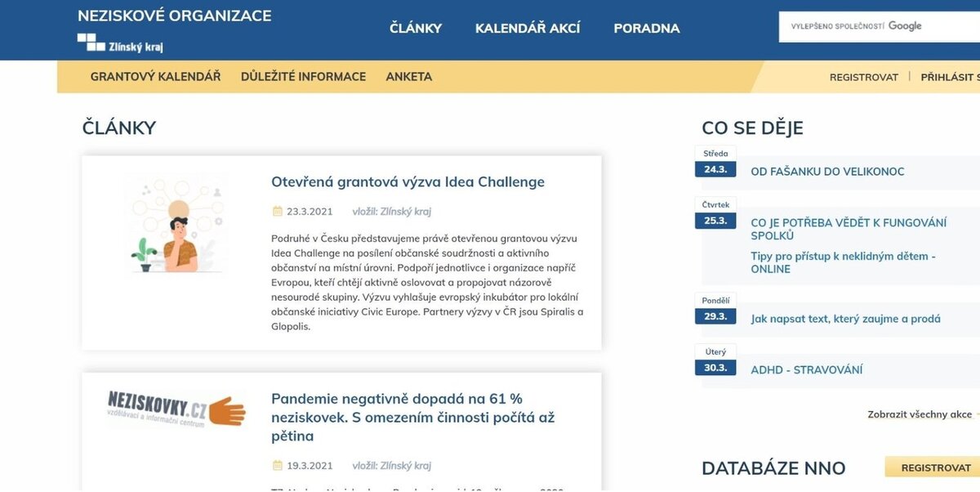Select the 30.3. Úterý date badge
Screen dimensions: 980x492
[x=715, y=360]
